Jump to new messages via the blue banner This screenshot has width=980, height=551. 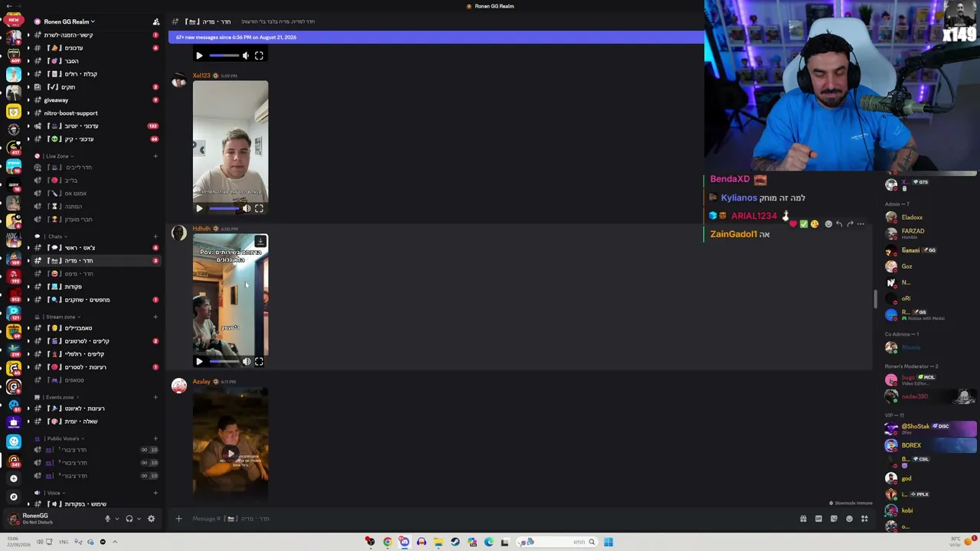tap(436, 37)
